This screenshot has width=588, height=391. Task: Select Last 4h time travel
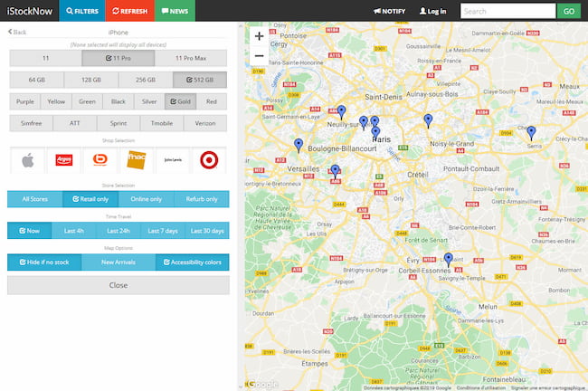pos(74,231)
